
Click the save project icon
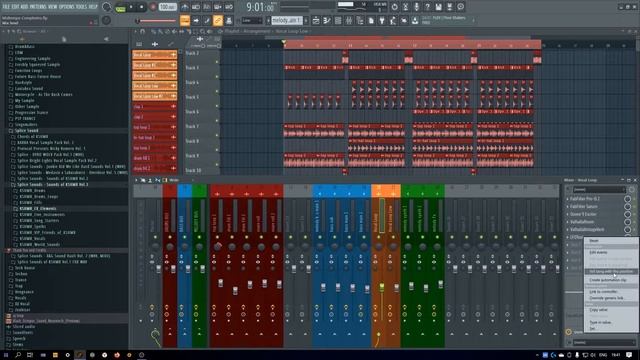tap(438, 7)
